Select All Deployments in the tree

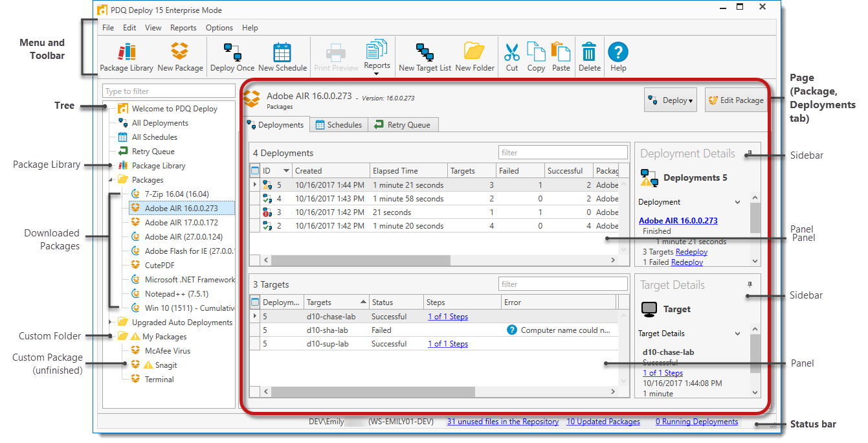tap(159, 123)
